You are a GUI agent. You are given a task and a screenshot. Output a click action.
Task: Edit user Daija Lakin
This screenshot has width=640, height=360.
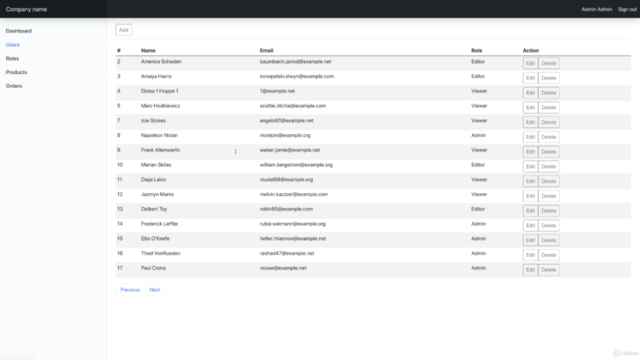click(530, 181)
